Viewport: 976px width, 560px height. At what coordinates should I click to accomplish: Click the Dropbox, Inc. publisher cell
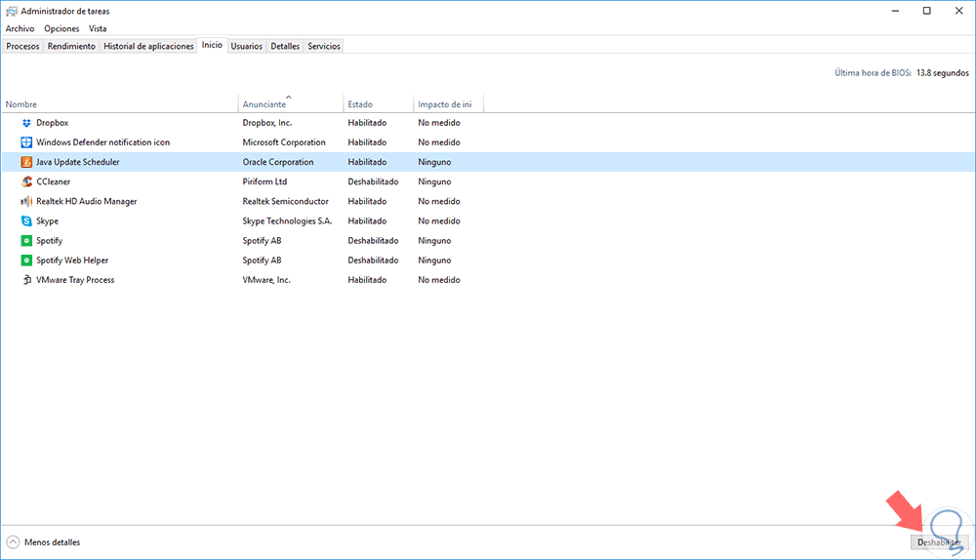point(267,123)
